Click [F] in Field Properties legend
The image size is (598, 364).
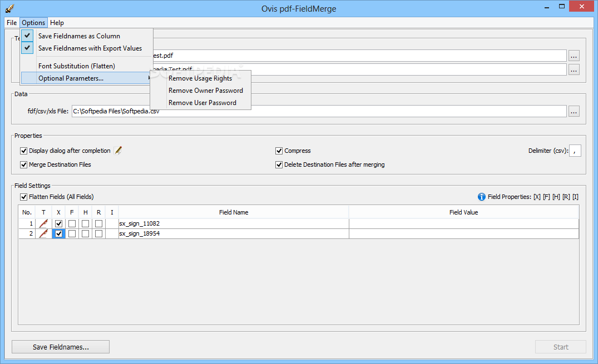pos(546,197)
